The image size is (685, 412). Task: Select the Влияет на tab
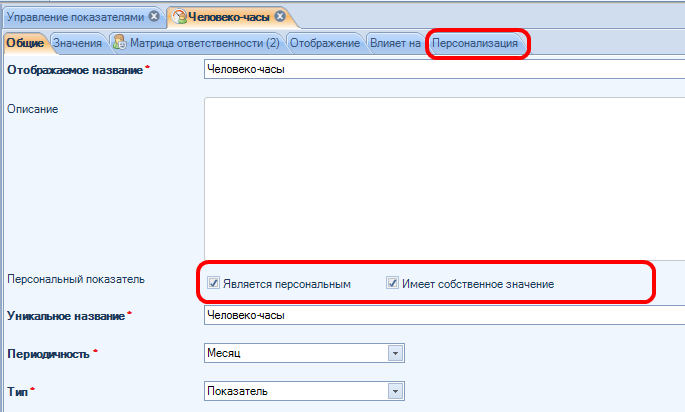click(395, 43)
